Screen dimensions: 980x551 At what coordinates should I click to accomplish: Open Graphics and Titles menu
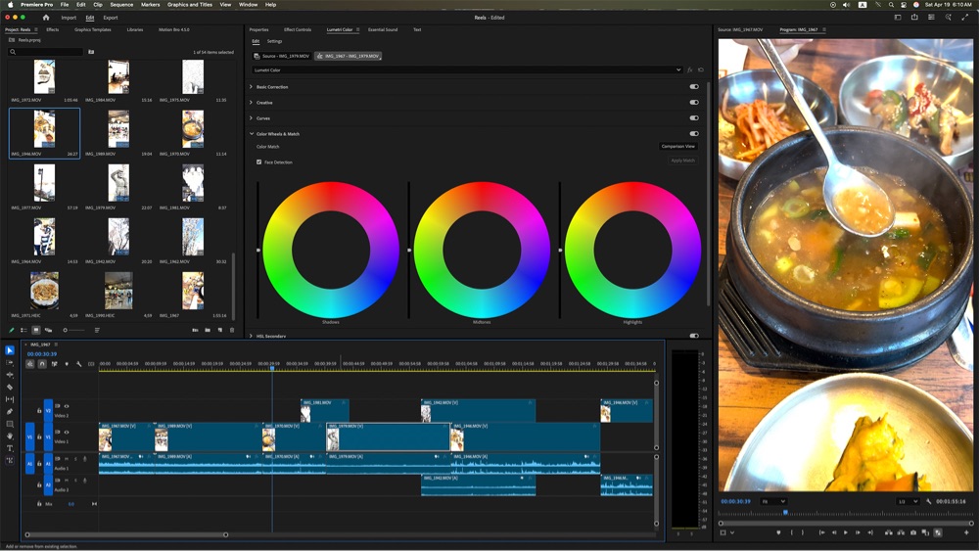(190, 4)
